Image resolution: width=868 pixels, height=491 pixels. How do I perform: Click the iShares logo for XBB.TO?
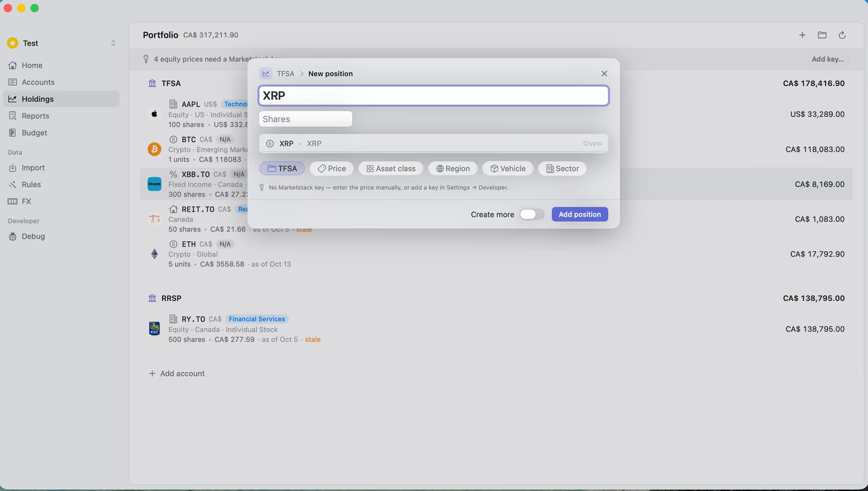tap(155, 184)
